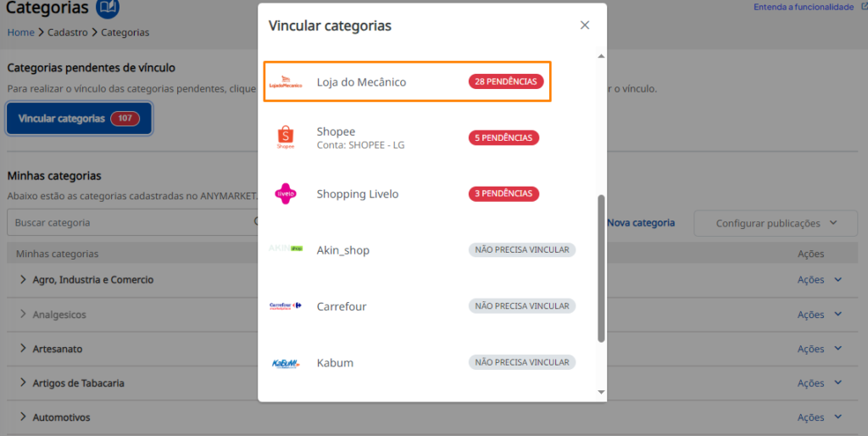Open the Entenda a funcionalidade link

tap(804, 7)
